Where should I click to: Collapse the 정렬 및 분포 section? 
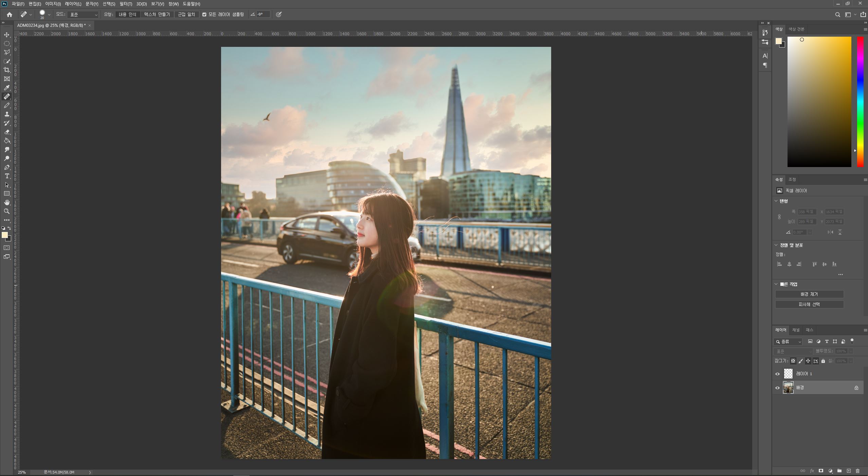(x=776, y=245)
